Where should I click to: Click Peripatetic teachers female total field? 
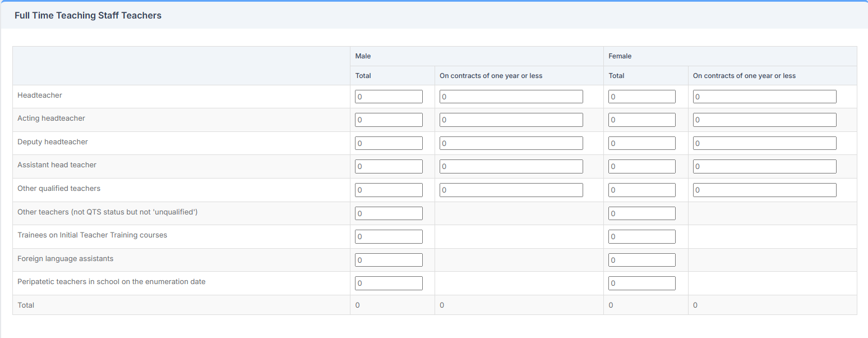[x=641, y=283]
